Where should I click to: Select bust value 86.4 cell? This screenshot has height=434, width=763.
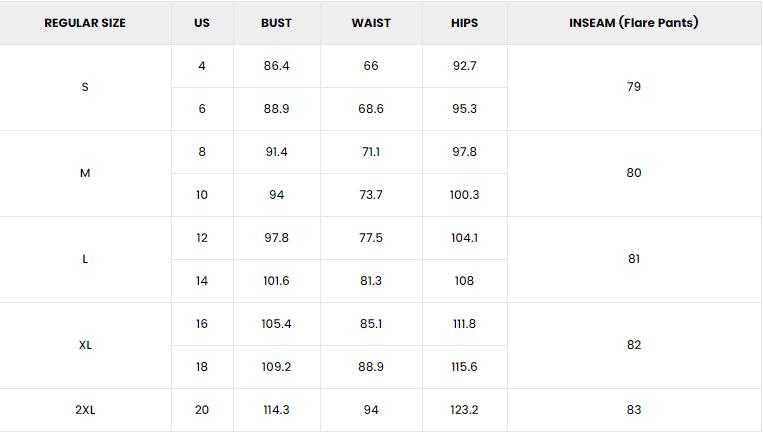tap(276, 66)
